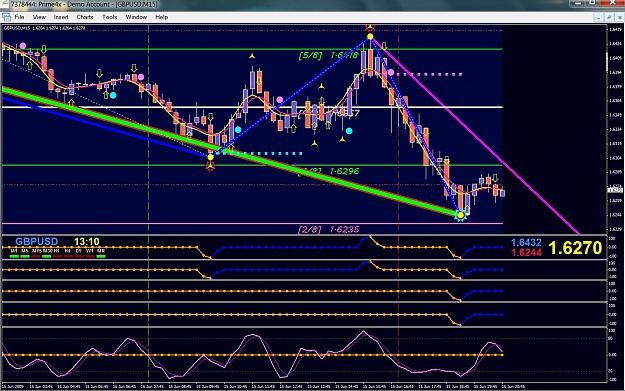Click the large yellow 1.6270 price

pyautogui.click(x=575, y=248)
